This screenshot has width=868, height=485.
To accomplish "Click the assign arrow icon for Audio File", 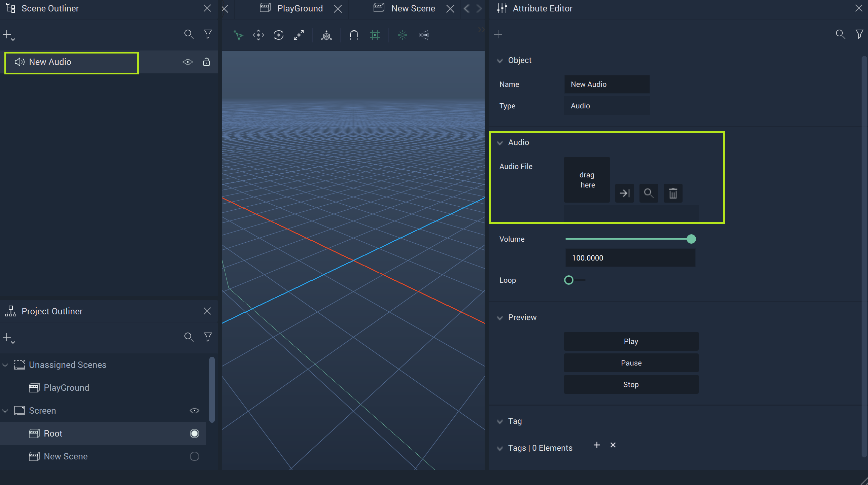I will (625, 193).
